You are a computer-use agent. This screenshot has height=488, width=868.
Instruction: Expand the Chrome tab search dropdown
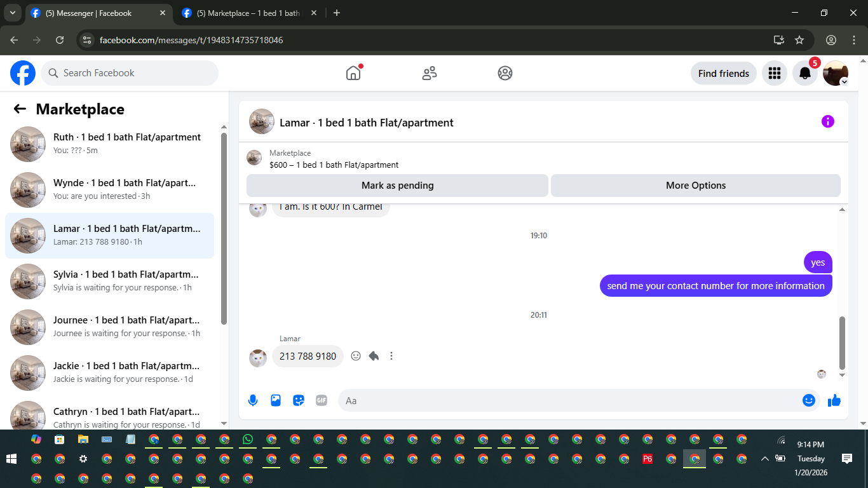pos(12,13)
